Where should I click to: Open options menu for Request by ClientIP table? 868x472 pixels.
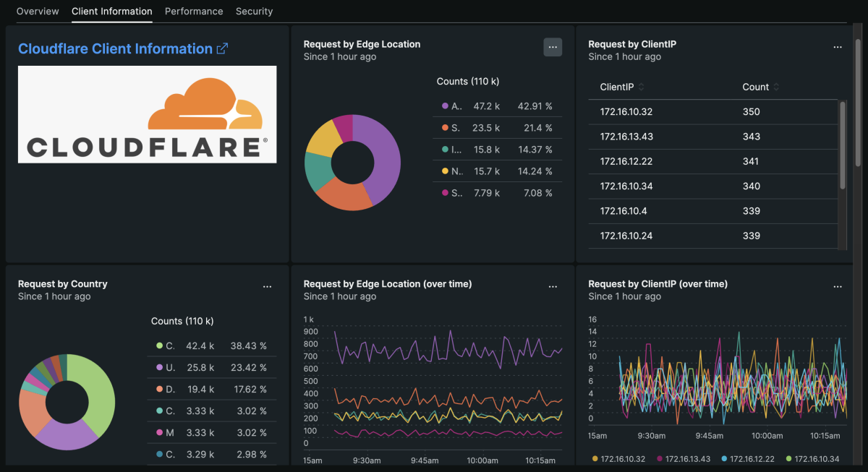click(837, 47)
